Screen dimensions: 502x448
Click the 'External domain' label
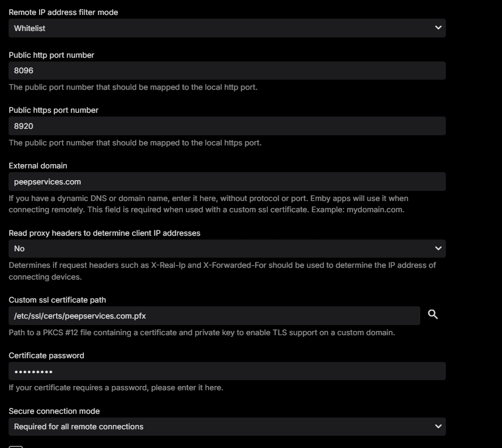(38, 166)
